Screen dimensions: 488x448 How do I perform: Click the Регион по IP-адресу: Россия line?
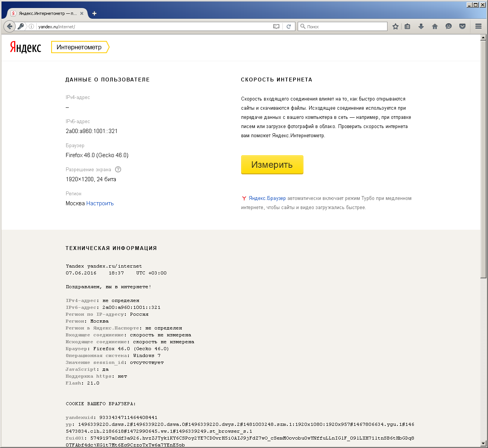[x=107, y=314]
